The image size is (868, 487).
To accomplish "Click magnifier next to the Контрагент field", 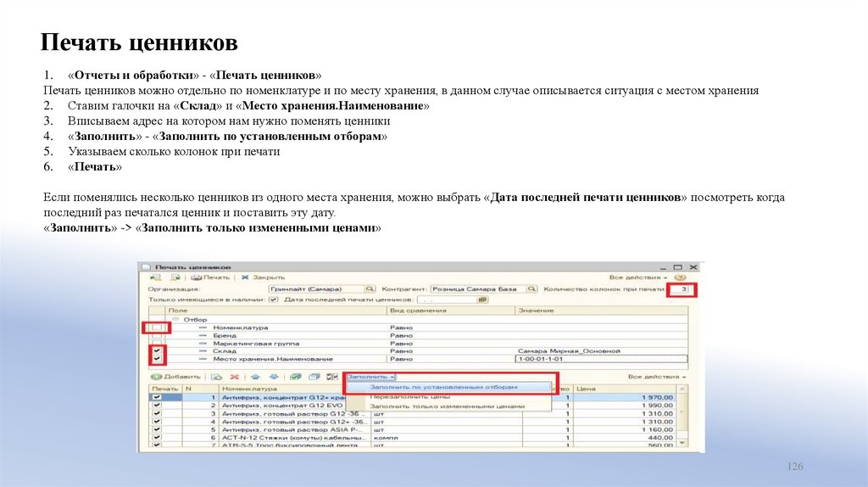I will point(531,289).
